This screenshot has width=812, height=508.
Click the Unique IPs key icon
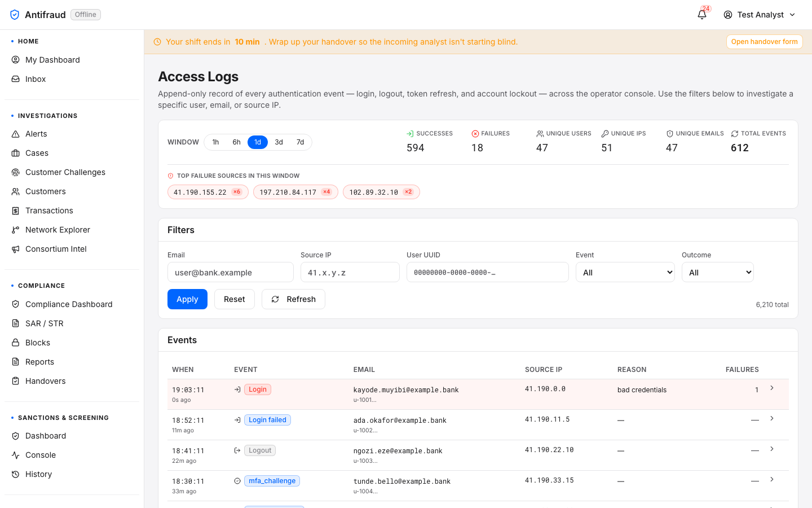[605, 134]
